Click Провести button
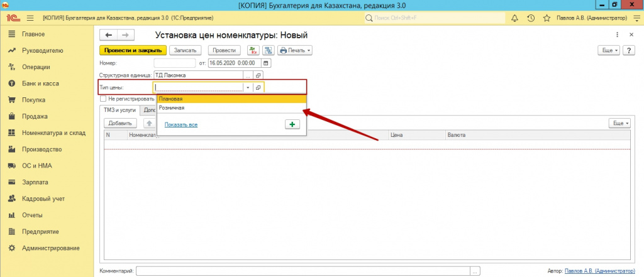The width and height of the screenshot is (644, 277). point(224,50)
